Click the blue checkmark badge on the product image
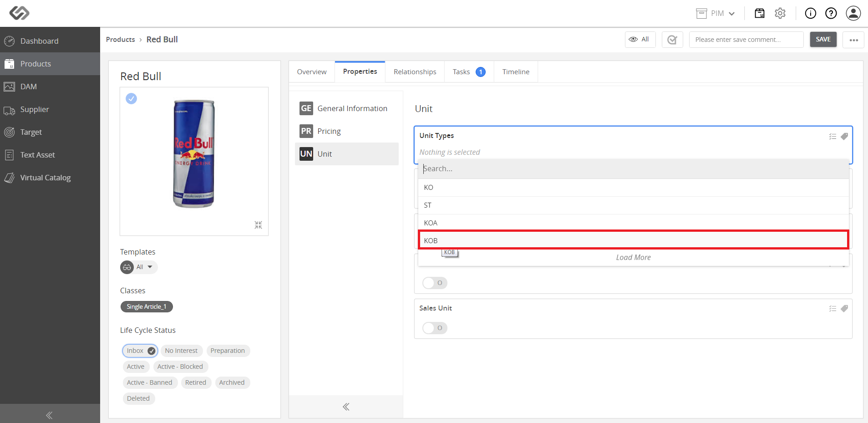The height and width of the screenshot is (423, 868). click(131, 98)
